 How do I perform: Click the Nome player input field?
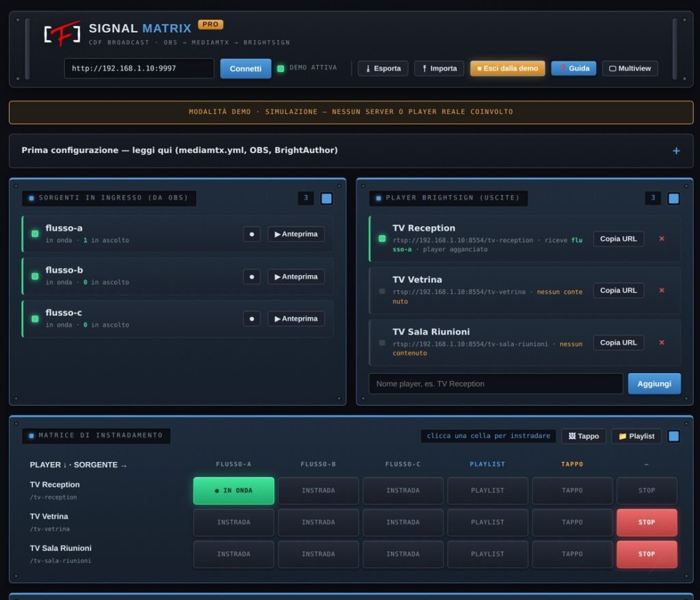click(x=496, y=384)
